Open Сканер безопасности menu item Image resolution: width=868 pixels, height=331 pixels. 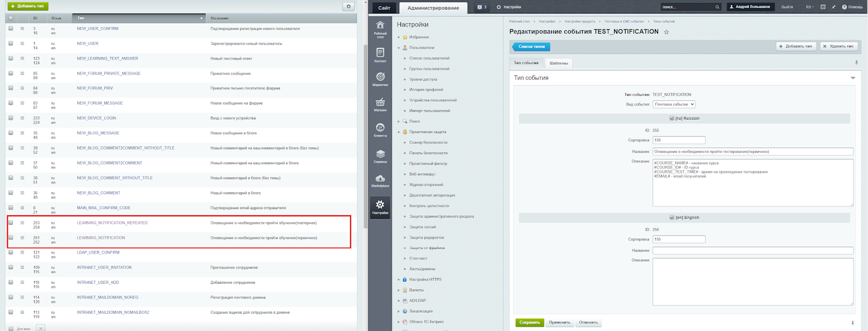click(428, 142)
